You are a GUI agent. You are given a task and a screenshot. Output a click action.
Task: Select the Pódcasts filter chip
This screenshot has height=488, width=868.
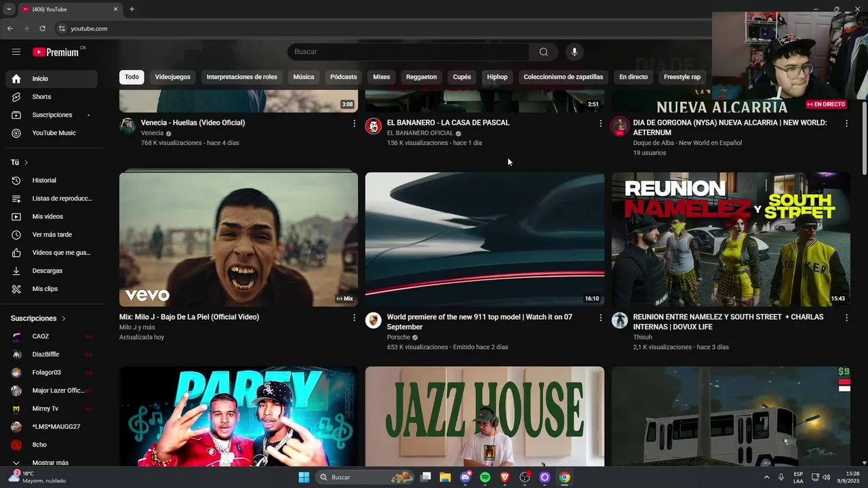pos(343,77)
